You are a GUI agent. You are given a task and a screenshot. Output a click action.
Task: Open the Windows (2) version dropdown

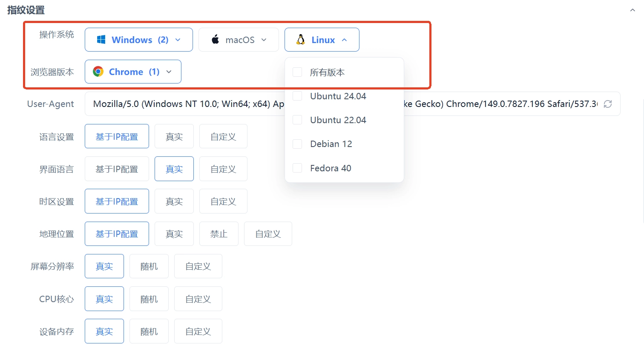pos(139,40)
